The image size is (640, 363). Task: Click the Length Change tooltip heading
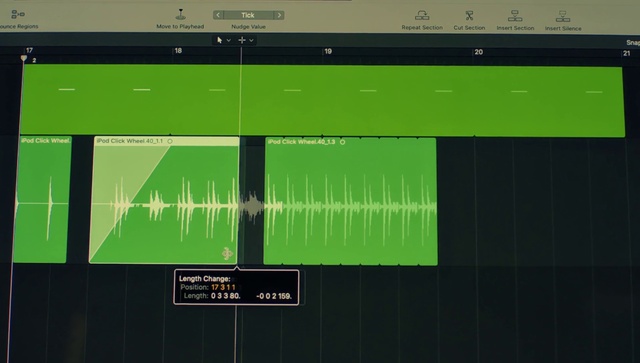coord(205,278)
